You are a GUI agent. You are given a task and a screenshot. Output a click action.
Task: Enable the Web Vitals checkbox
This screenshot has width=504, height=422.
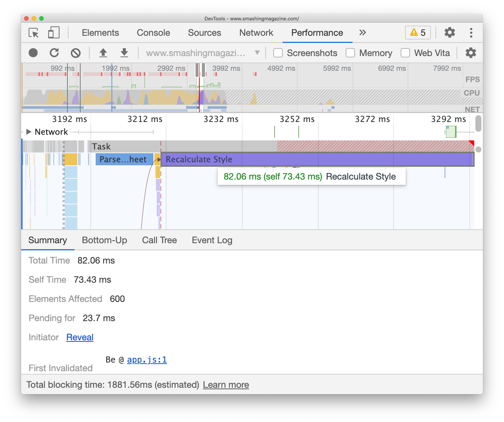405,53
